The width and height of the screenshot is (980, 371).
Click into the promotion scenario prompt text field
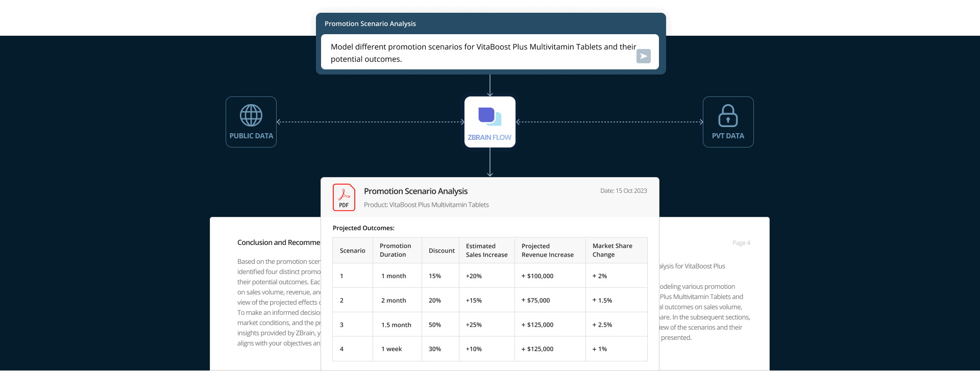[490, 52]
